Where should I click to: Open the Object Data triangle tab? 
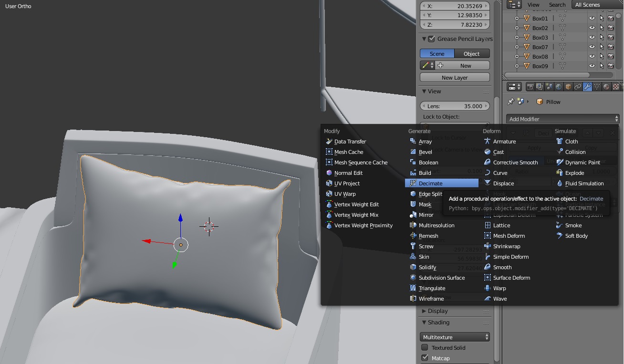[596, 87]
